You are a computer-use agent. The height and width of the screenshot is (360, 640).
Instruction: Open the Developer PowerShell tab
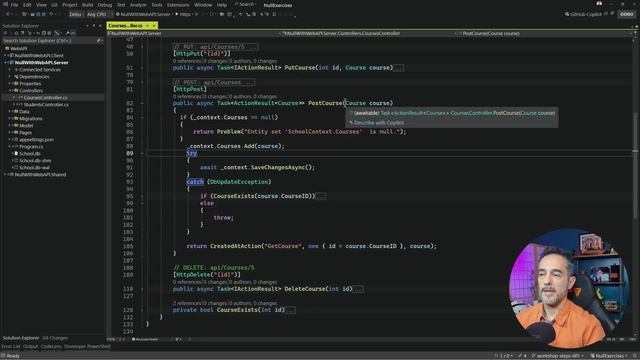point(87,347)
